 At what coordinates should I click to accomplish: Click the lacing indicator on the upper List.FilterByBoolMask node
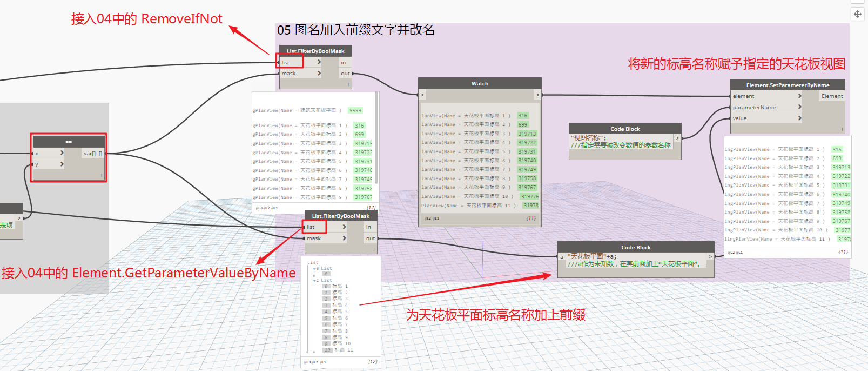point(349,84)
